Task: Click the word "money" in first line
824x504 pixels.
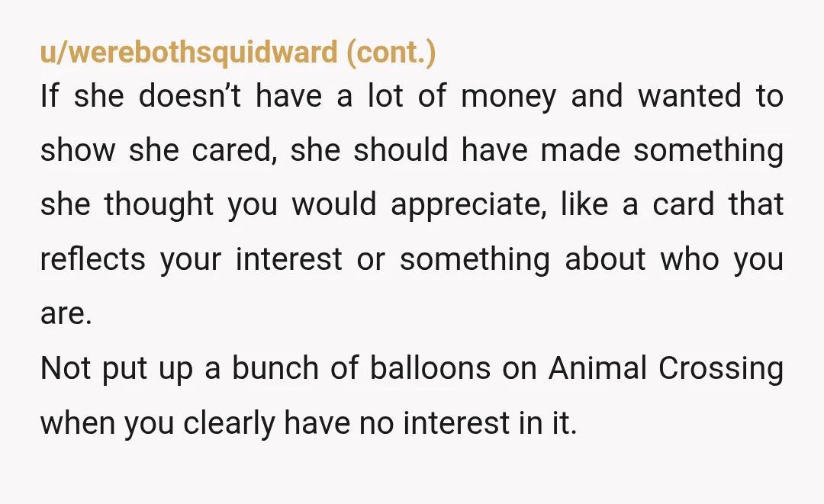Action: tap(508, 98)
